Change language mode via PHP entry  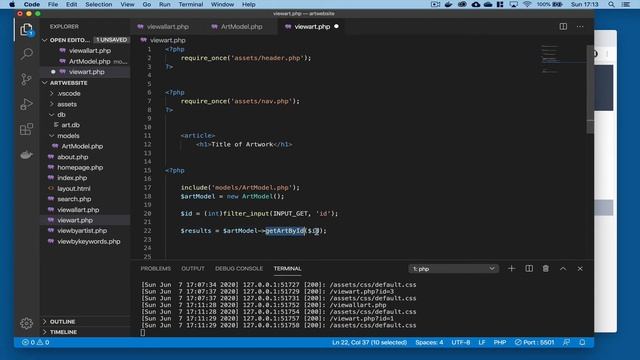click(x=500, y=342)
